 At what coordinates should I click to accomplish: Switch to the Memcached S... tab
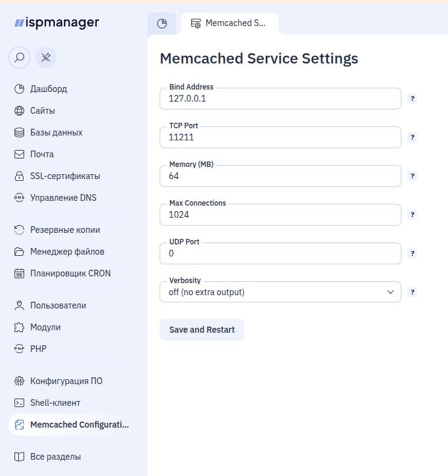tap(230, 24)
